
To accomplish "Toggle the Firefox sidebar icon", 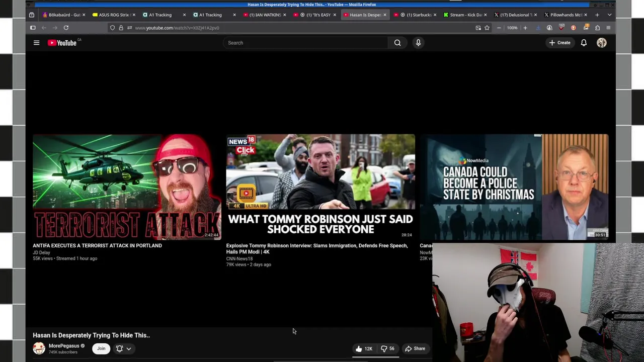I will click(33, 28).
